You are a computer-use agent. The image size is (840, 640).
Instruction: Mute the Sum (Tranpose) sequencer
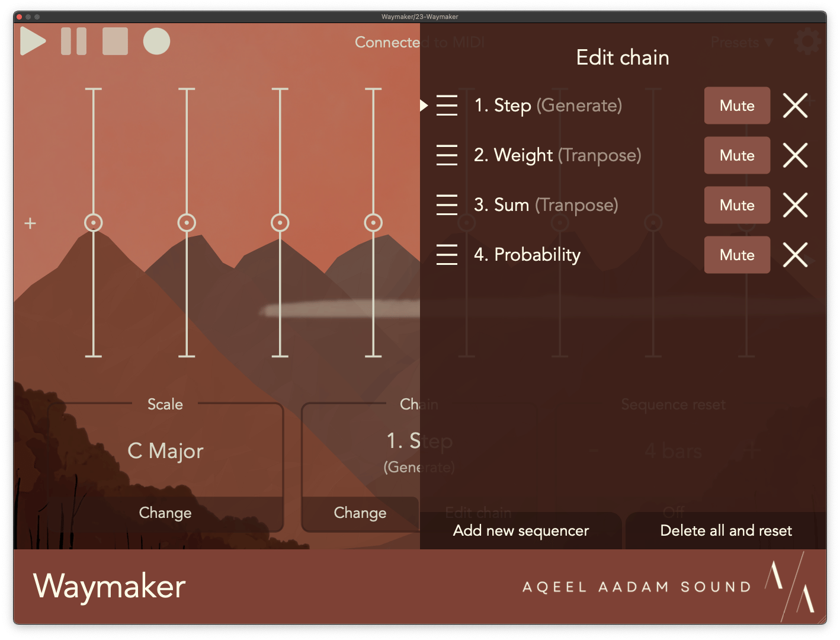click(x=737, y=205)
